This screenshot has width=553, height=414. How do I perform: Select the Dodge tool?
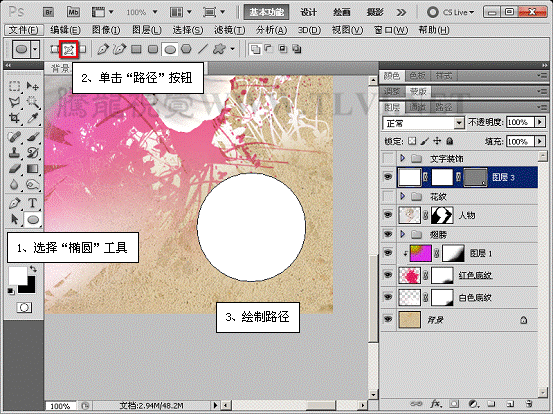(33, 185)
